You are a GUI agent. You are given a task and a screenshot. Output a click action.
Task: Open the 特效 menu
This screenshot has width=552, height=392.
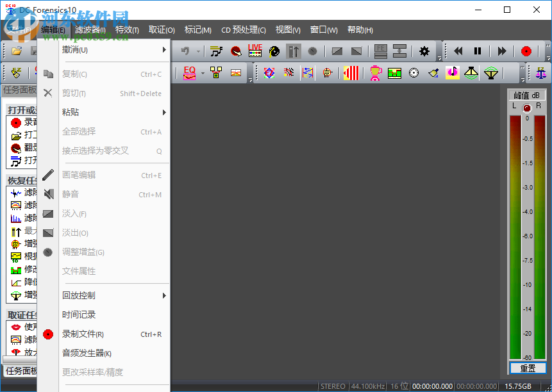(x=127, y=30)
